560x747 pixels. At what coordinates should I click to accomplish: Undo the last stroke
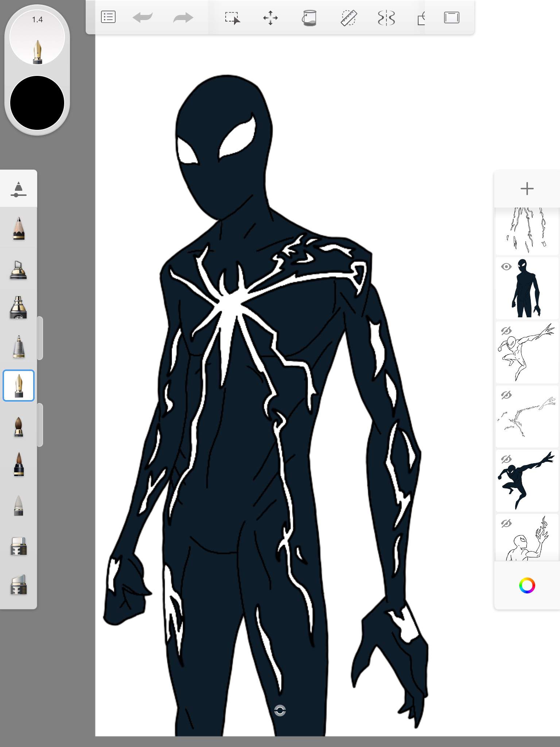(143, 18)
